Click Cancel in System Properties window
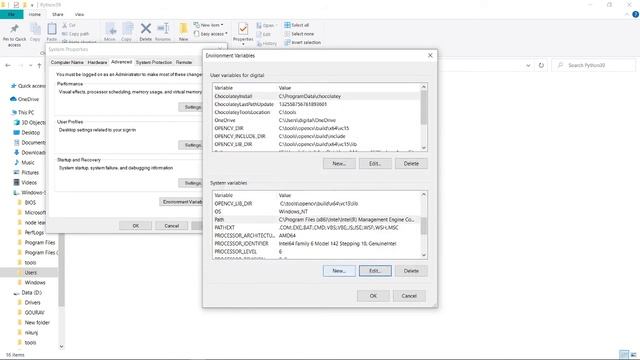Screen dimensions: 640x360 (x=171, y=226)
